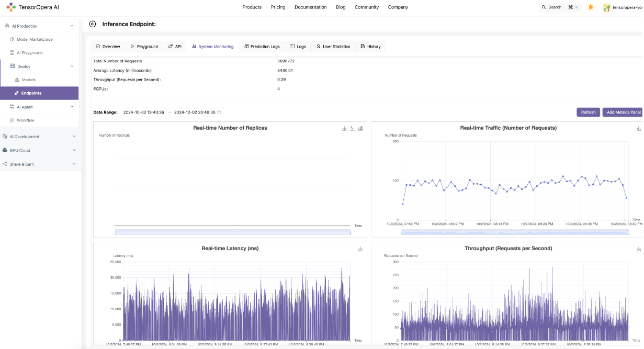Click the Date Range start time field
This screenshot has width=644, height=349.
coord(144,112)
